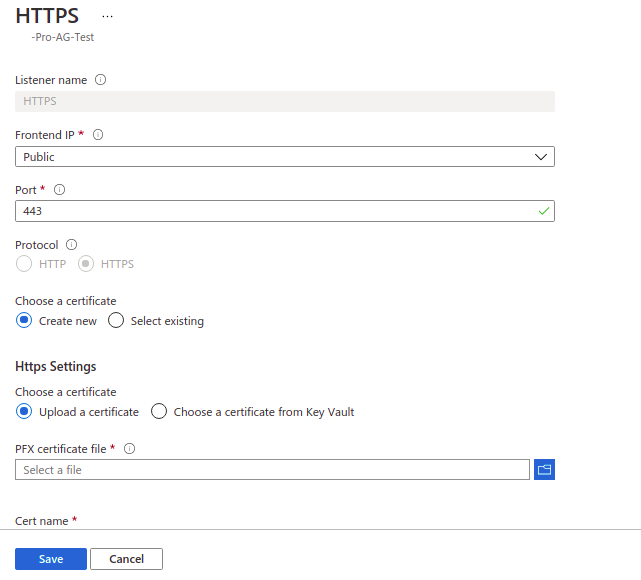Screen dimensions: 641x580
Task: Open the ellipsis menu beside HTTPS title
Action: click(x=107, y=16)
